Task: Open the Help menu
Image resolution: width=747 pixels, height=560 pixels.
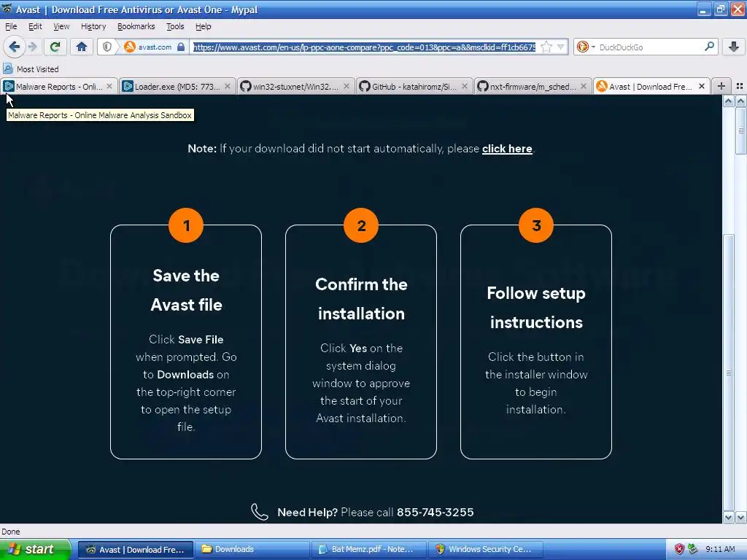Action: click(203, 27)
